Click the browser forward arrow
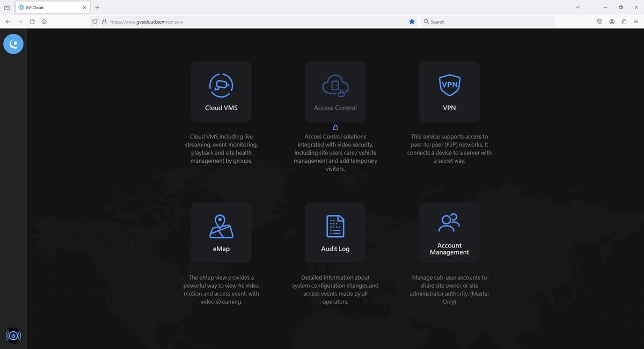 pos(20,21)
